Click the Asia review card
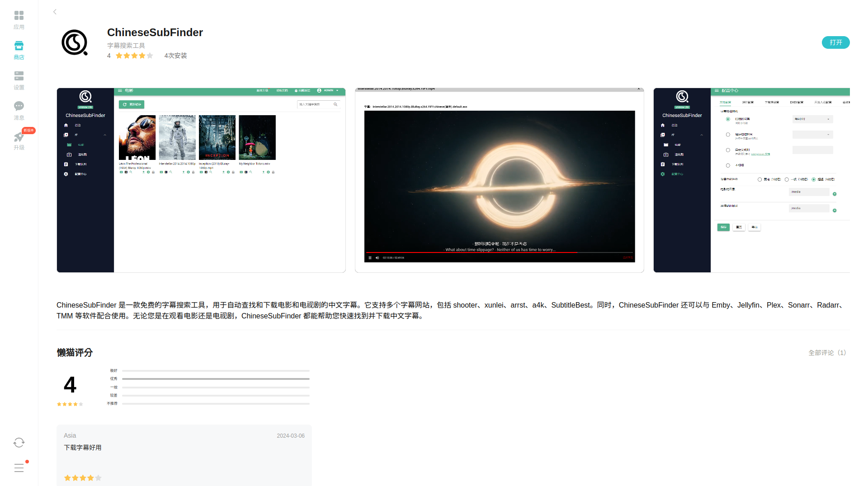Image resolution: width=868 pixels, height=486 pixels. [184, 455]
